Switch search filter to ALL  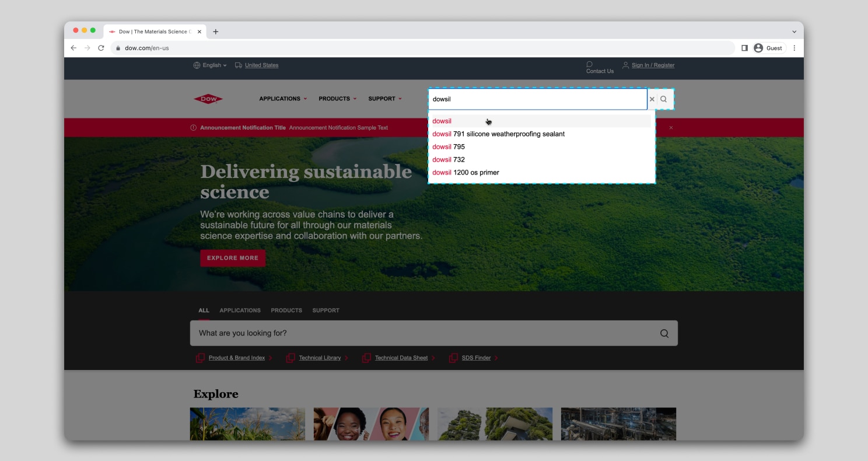tap(203, 310)
